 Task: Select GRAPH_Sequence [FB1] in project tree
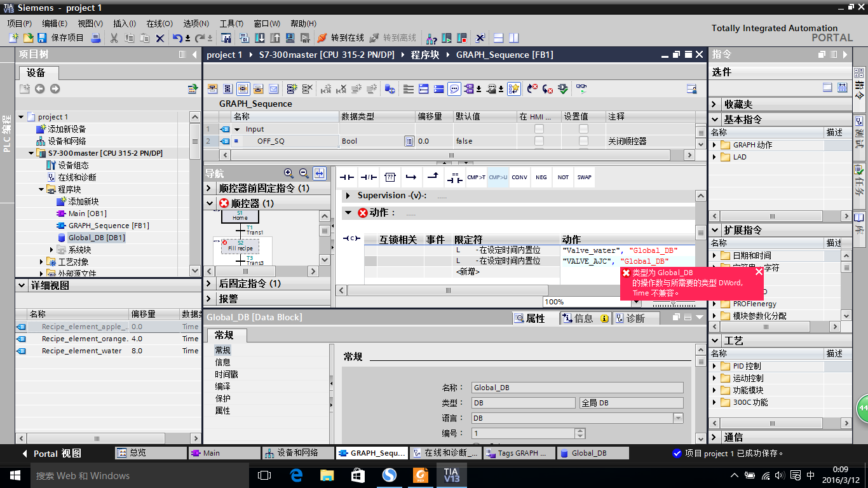coord(109,226)
